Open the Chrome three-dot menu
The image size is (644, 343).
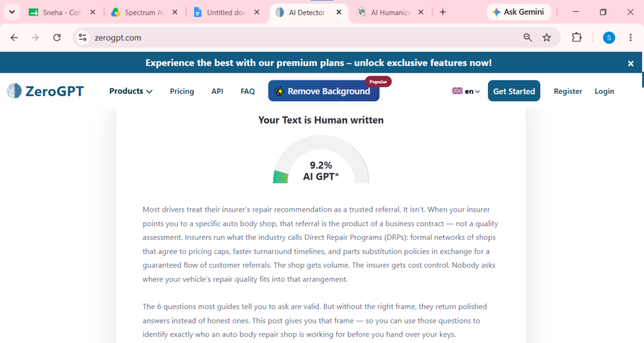pos(630,38)
